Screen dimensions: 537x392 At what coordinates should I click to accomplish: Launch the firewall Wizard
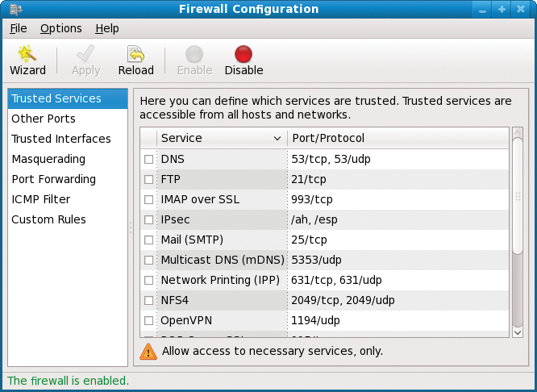[27, 60]
